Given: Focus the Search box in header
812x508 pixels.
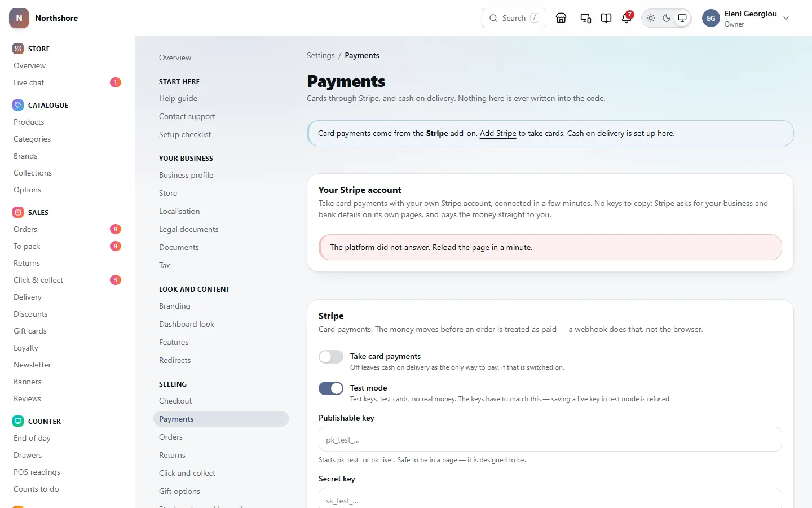Looking at the screenshot, I should point(514,18).
